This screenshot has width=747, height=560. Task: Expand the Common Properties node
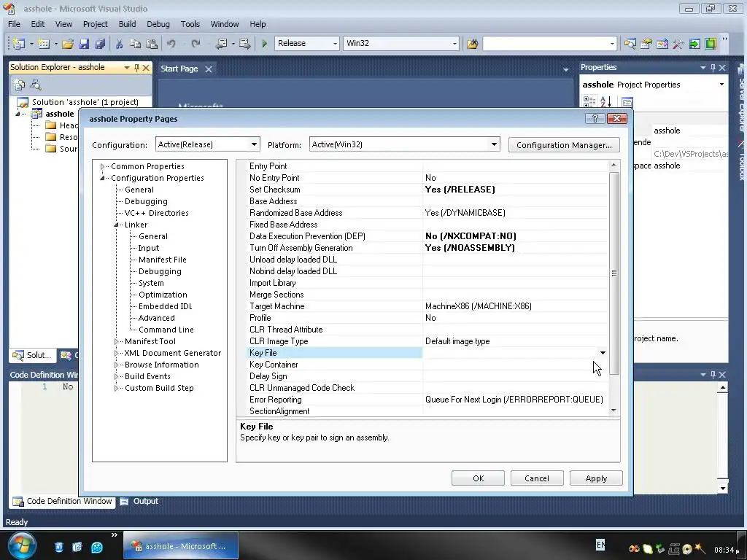102,166
